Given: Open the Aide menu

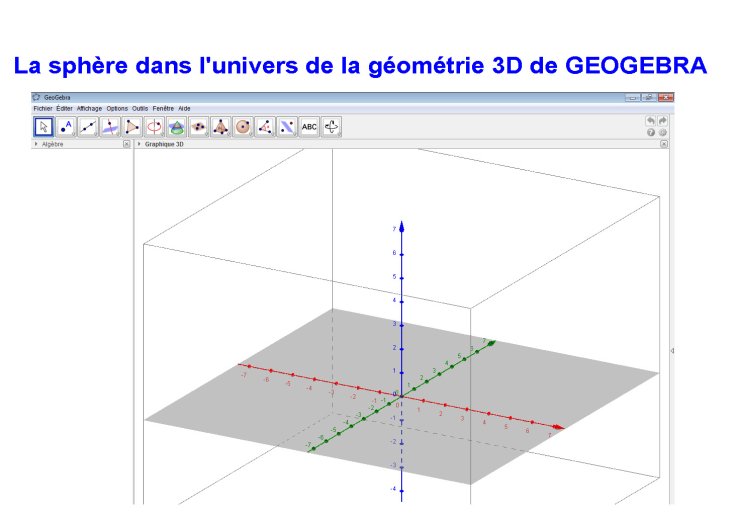Looking at the screenshot, I should click(x=184, y=109).
